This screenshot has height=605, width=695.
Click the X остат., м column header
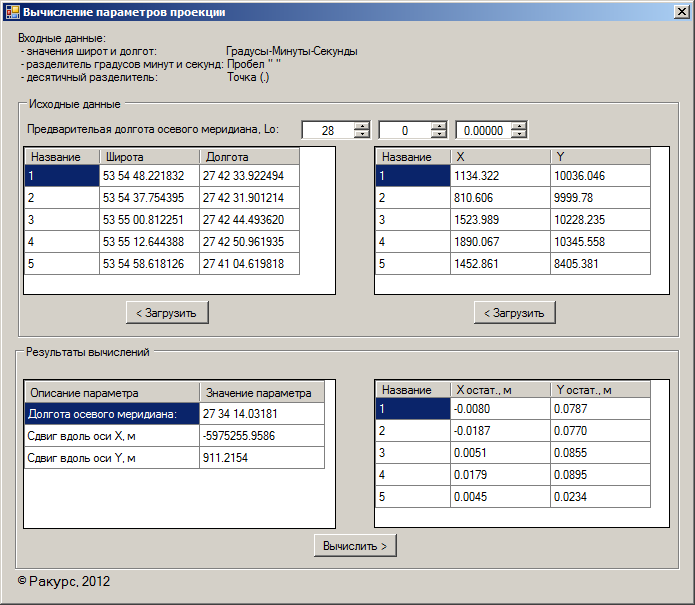[x=498, y=390]
